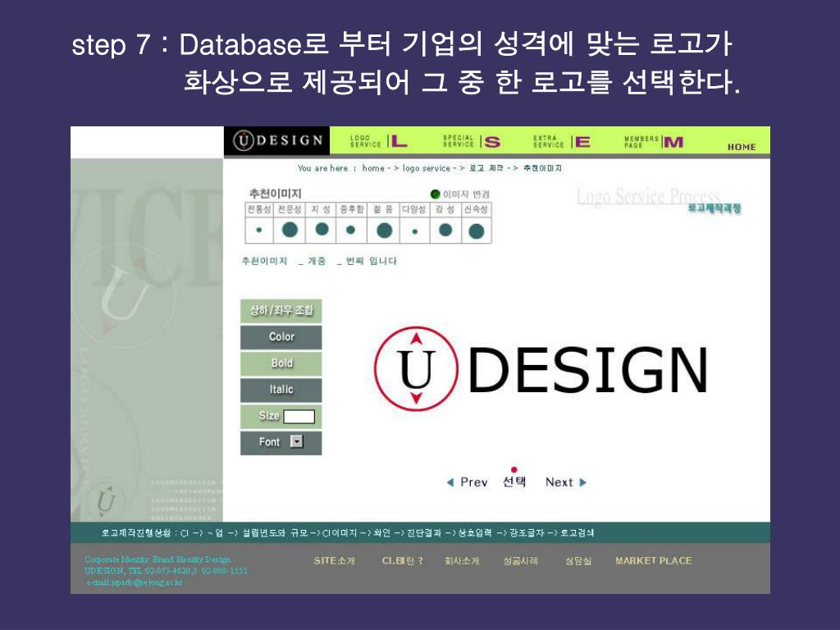
Task: Click 'CI이미지' in progress bar
Action: [339, 533]
